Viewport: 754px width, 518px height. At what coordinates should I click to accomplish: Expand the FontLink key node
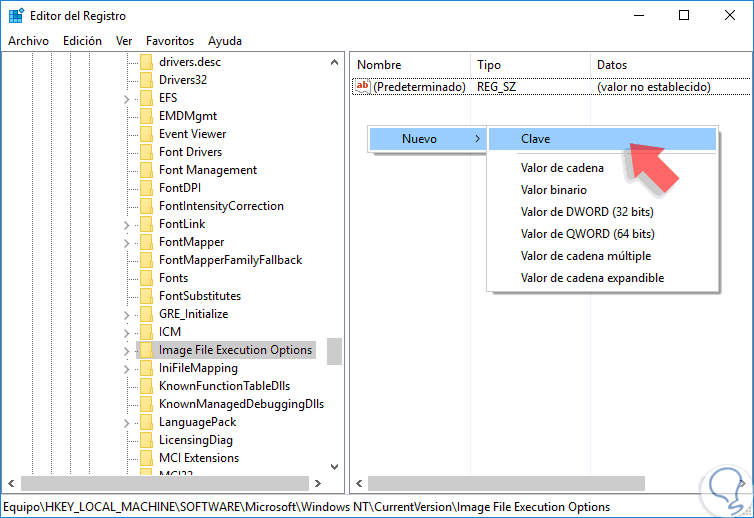pyautogui.click(x=127, y=224)
